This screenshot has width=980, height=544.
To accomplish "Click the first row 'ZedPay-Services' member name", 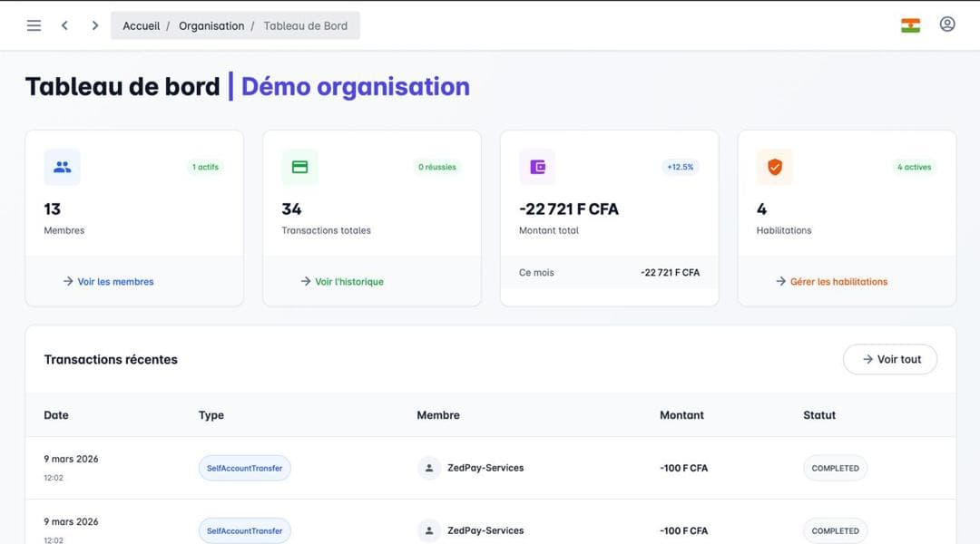I will [485, 468].
